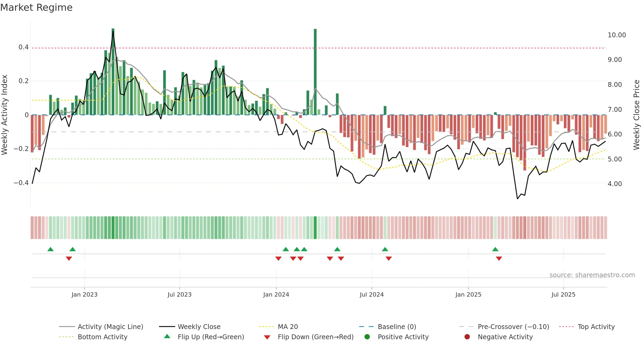Image resolution: width=644 pixels, height=362 pixels.
Task: Click the green triangle icon in legend
Action: pyautogui.click(x=167, y=336)
